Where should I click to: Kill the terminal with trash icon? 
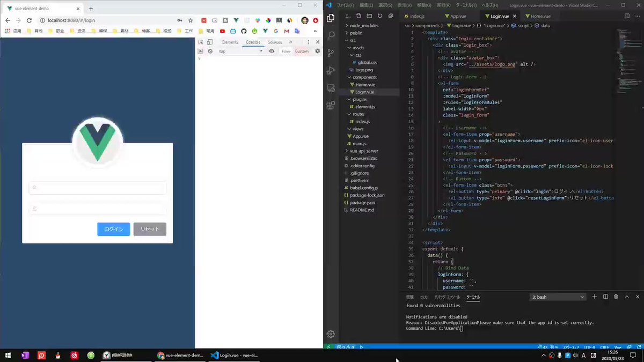click(x=616, y=297)
